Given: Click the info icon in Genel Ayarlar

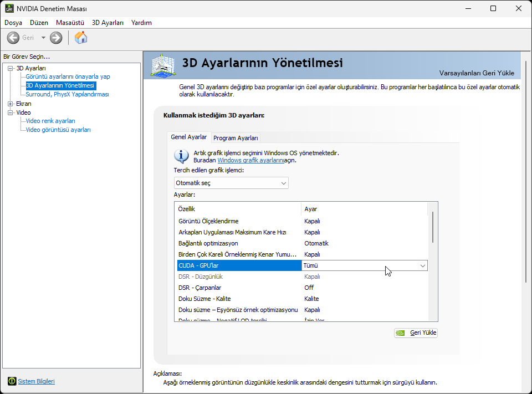Looking at the screenshot, I should pos(181,156).
